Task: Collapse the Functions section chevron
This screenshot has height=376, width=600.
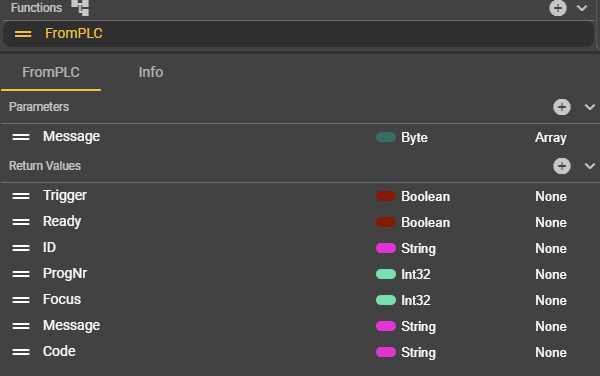Action: tap(582, 8)
